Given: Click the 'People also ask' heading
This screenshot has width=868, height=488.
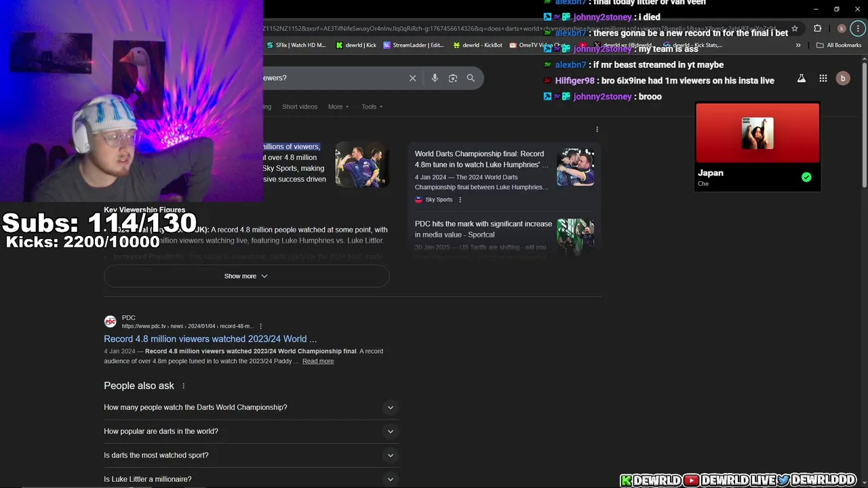Looking at the screenshot, I should click(139, 386).
